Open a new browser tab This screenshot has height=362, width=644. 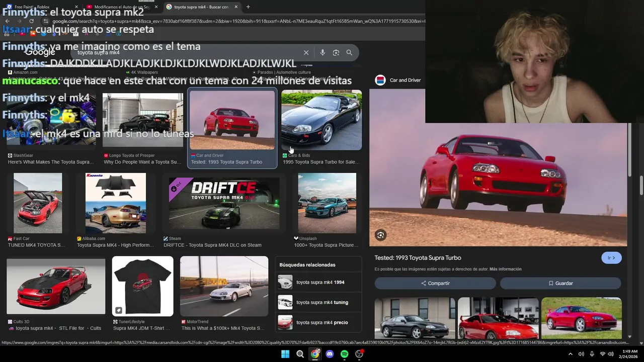click(x=248, y=7)
